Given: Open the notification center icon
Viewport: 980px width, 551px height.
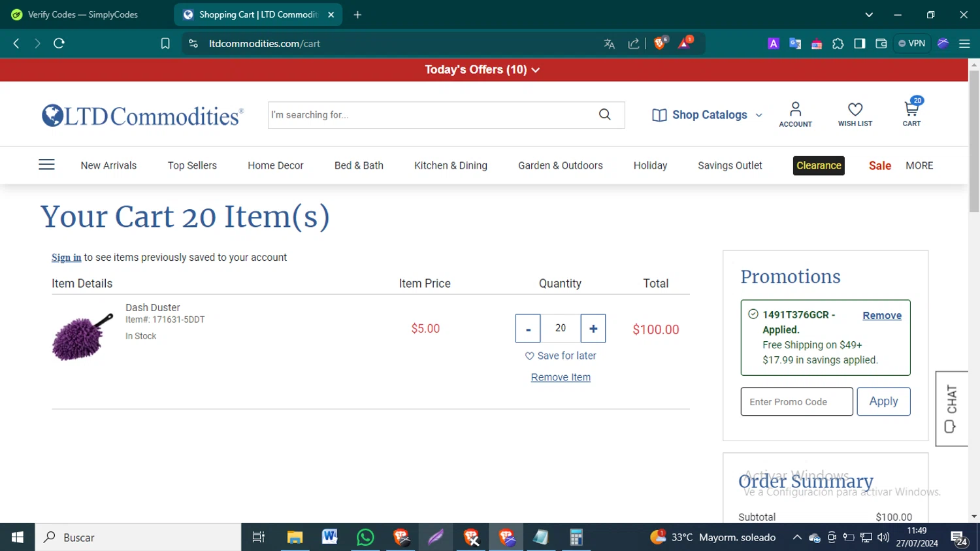Looking at the screenshot, I should click(959, 538).
